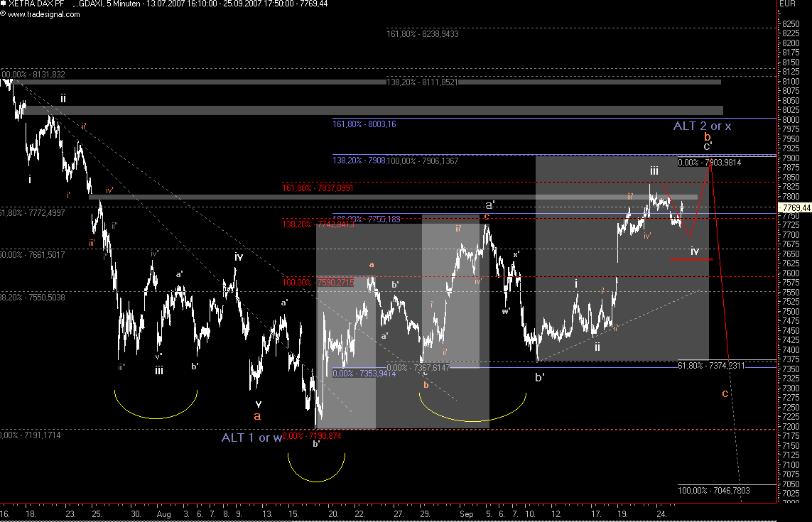The height and width of the screenshot is (522, 812).
Task: Click the "24." date axis label
Action: click(661, 514)
